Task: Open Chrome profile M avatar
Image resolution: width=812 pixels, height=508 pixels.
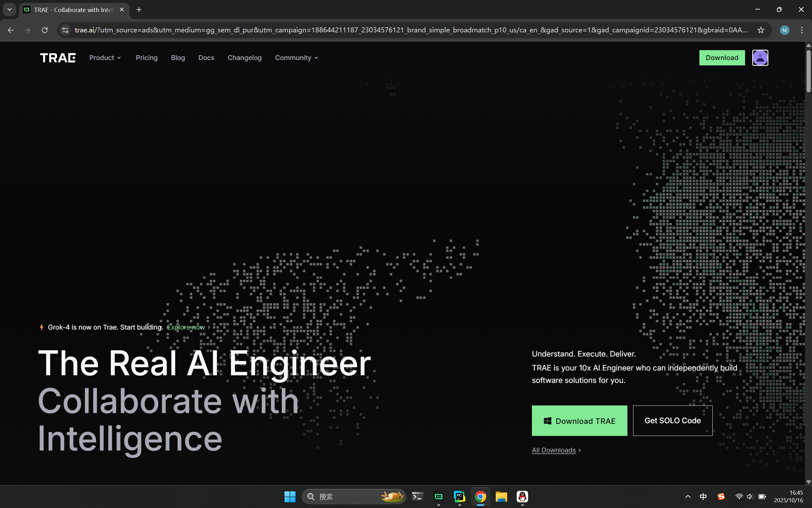Action: [784, 30]
